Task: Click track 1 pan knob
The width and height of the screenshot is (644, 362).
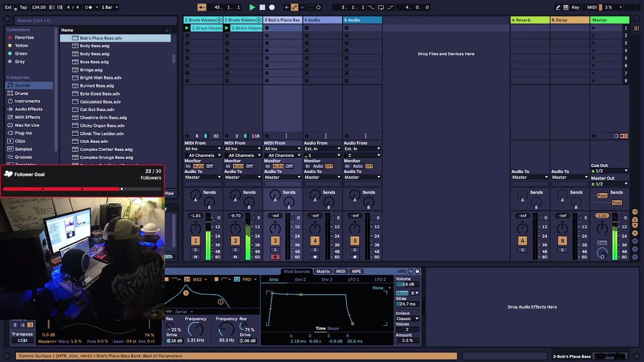Action: pyautogui.click(x=195, y=229)
